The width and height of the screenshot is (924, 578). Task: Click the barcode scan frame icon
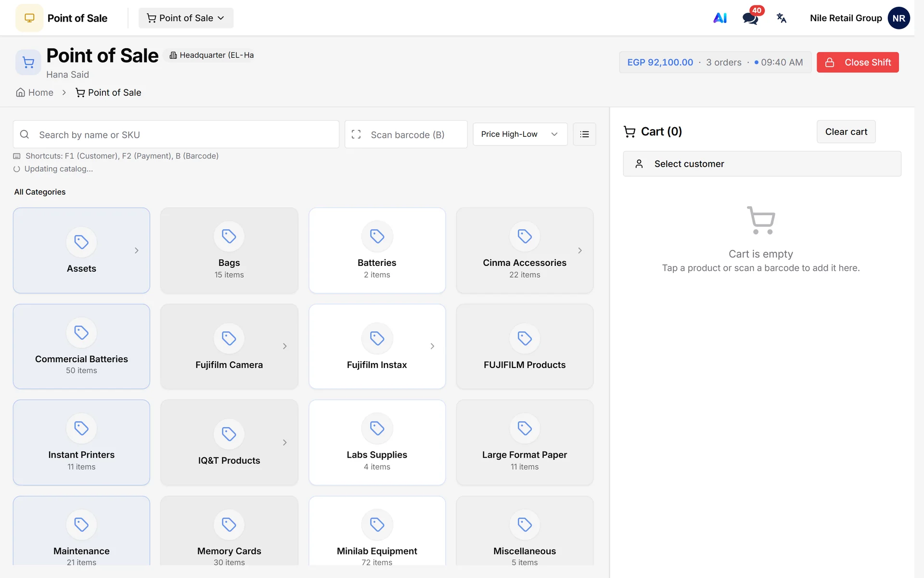(356, 134)
